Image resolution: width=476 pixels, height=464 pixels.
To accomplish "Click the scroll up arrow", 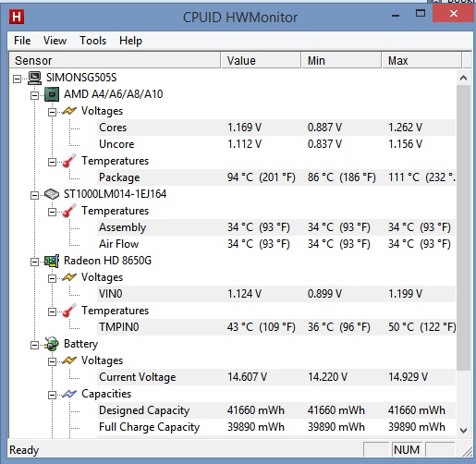I will [x=463, y=78].
